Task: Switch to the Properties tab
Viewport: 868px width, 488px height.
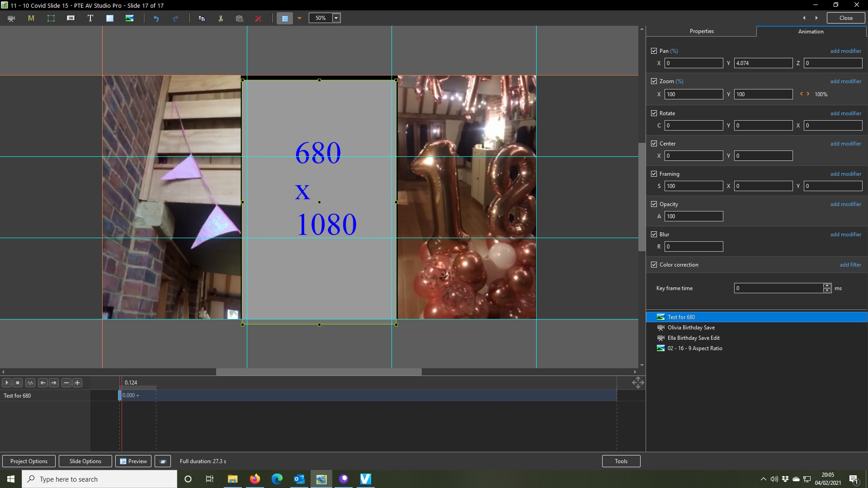Action: [x=702, y=31]
